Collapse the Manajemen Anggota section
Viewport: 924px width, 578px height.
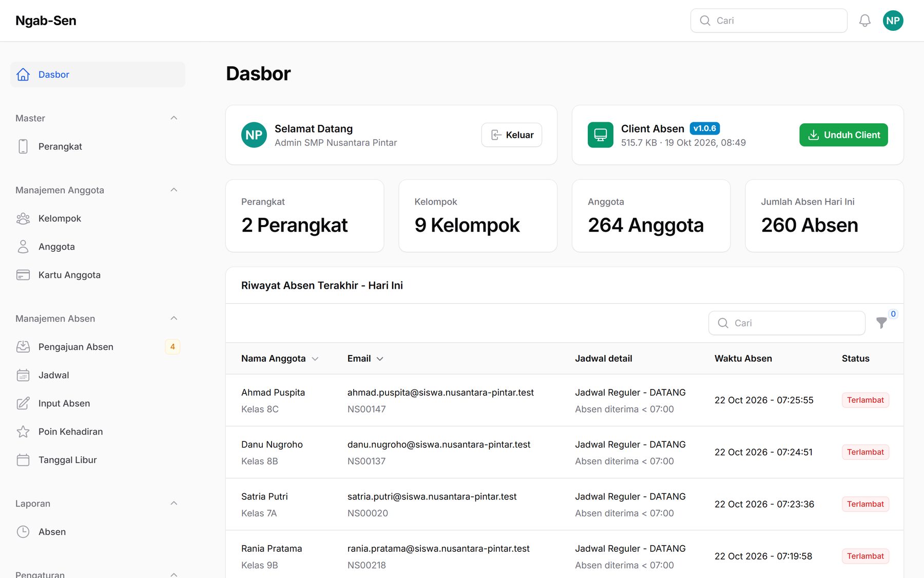pyautogui.click(x=174, y=190)
